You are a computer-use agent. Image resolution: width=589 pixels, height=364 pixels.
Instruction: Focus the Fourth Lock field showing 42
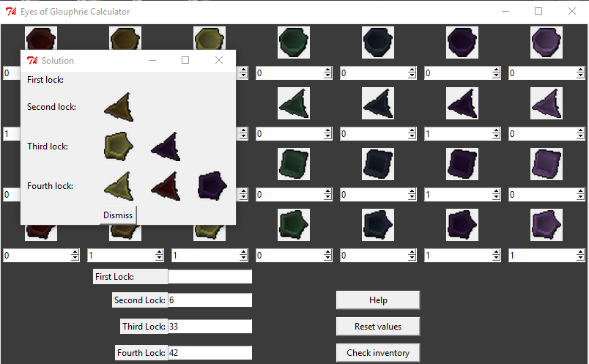[210, 353]
